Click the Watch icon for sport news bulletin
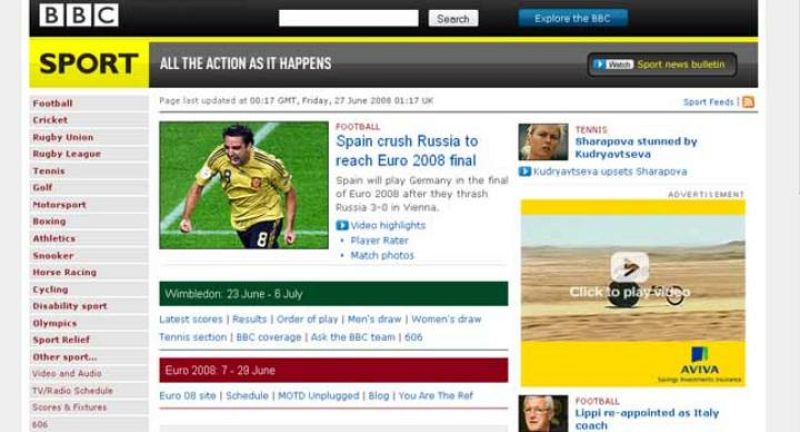The height and width of the screenshot is (432, 800). click(x=613, y=64)
